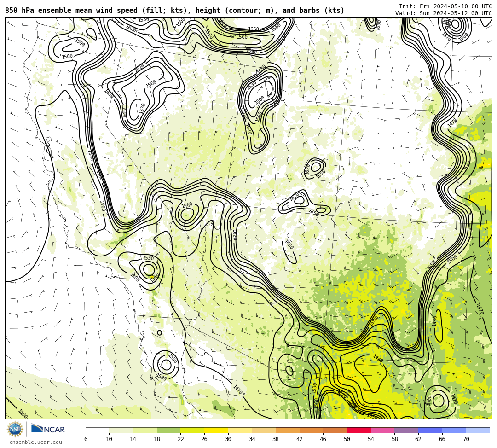Click the colorbar tick label 6
The height and width of the screenshot is (448, 497).
[x=86, y=439]
